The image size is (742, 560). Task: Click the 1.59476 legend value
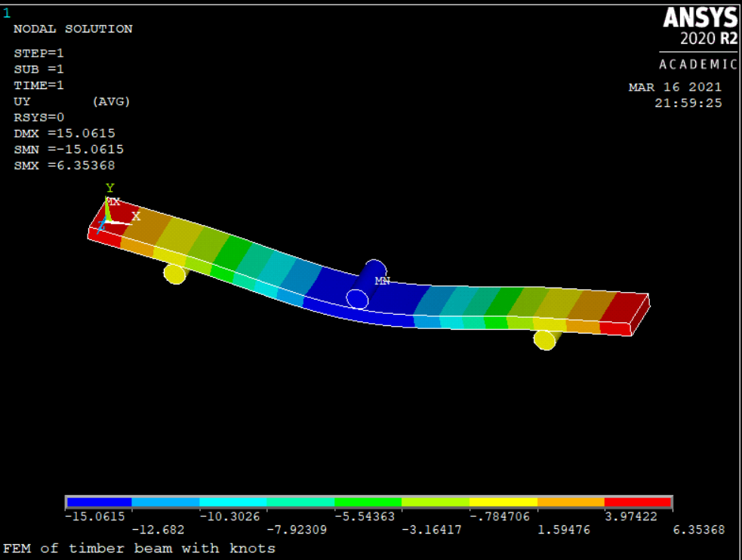point(564,530)
